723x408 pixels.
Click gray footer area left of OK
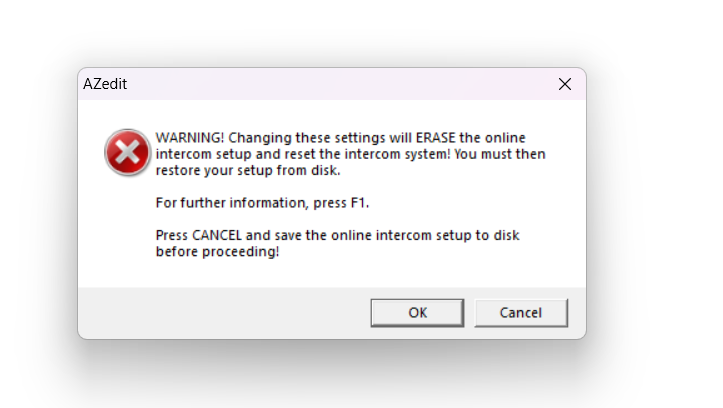(220, 313)
